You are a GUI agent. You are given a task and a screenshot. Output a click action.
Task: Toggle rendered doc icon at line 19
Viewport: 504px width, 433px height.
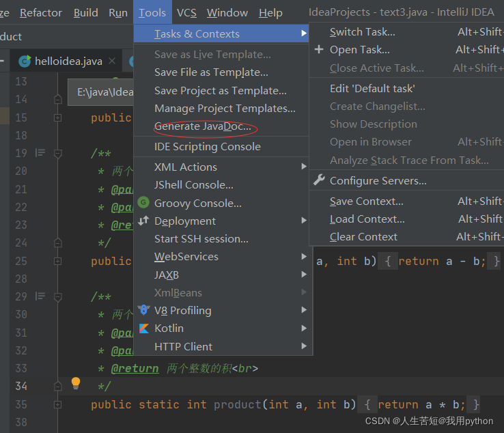(40, 153)
